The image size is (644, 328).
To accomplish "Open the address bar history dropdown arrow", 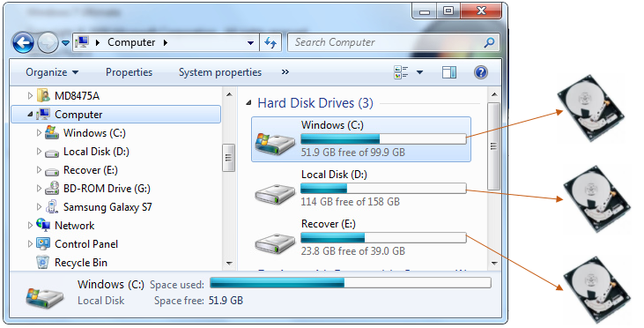I will click(x=250, y=42).
